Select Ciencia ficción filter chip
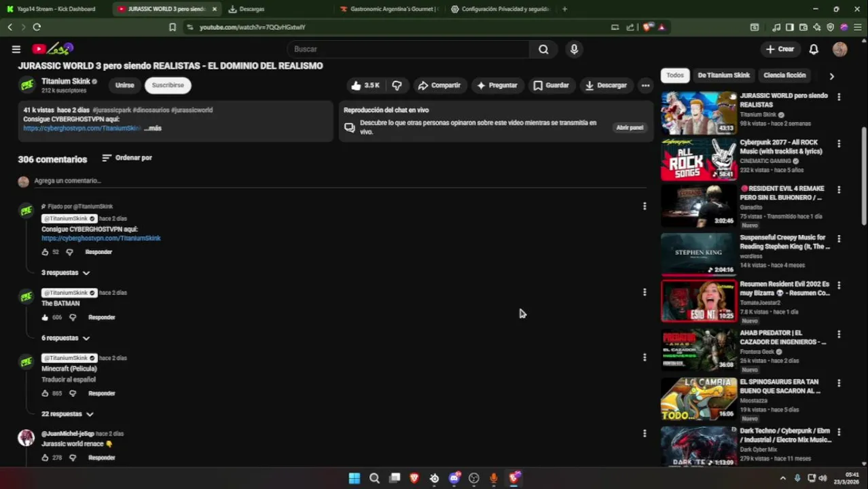 tap(784, 75)
